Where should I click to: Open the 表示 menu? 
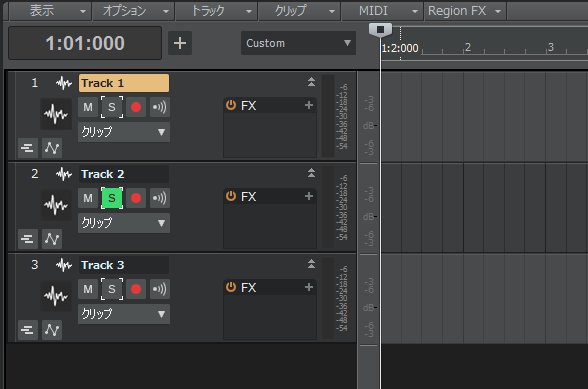[50, 11]
